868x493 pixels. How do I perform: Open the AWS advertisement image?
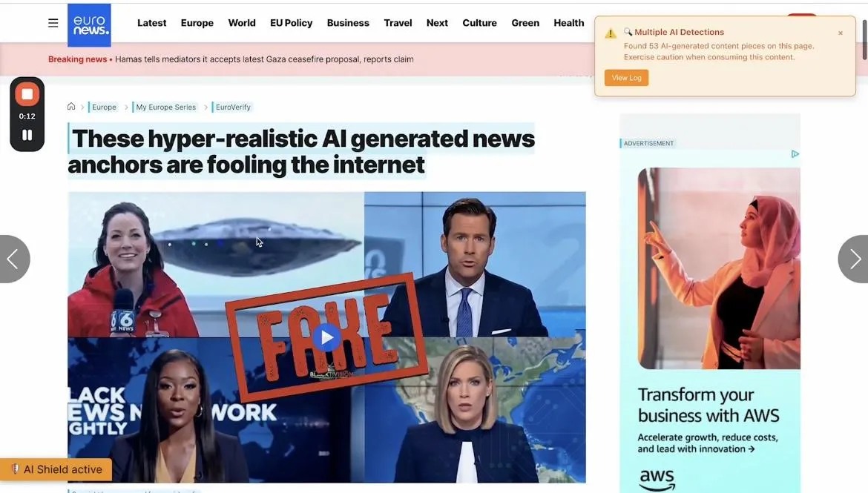coord(719,268)
